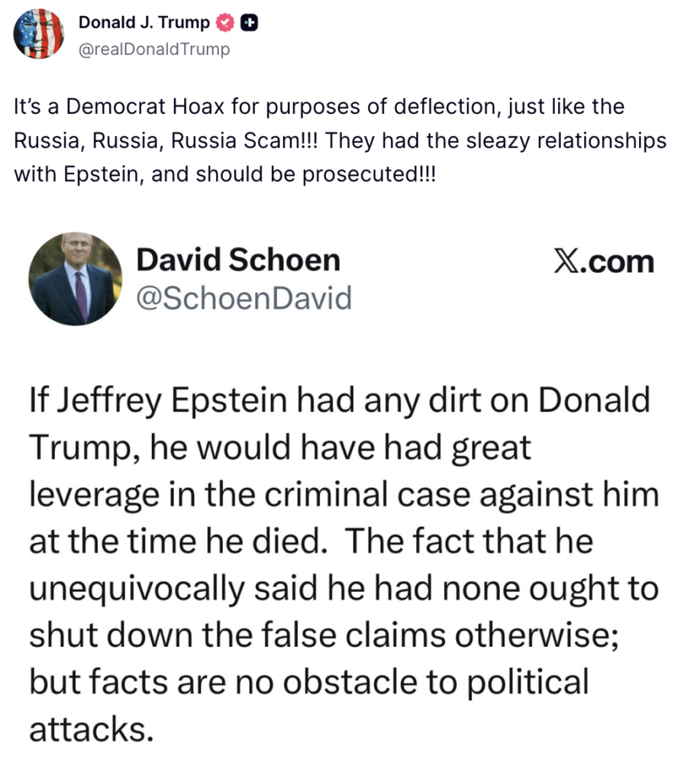Click the red verified checkmark badge
This screenshot has height=782, width=700.
[224, 24]
